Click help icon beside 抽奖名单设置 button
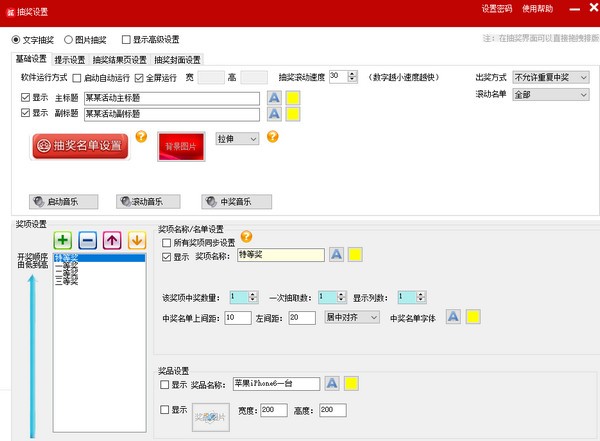Image resolution: width=600 pixels, height=441 pixels. pyautogui.click(x=141, y=137)
